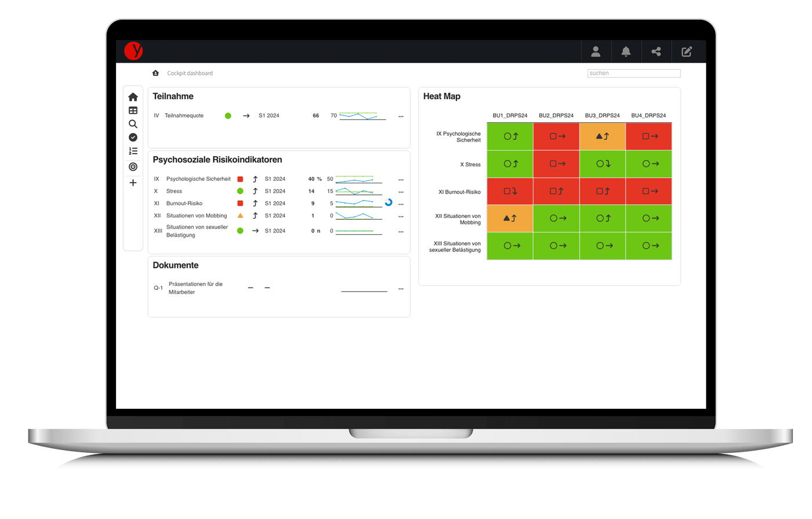
Task: Click the edit pencil icon in header
Action: click(687, 52)
